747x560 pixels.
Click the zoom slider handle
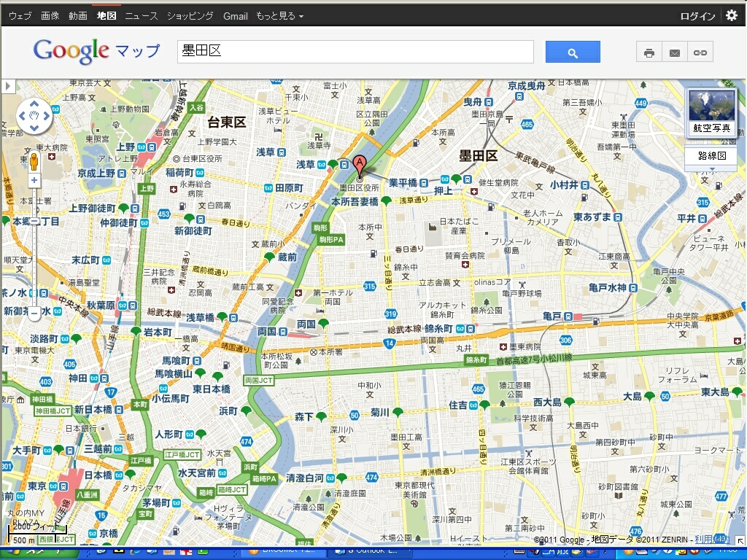pyautogui.click(x=34, y=221)
